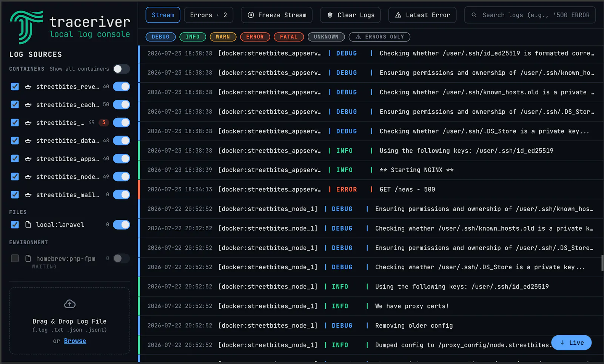Click docker icon of streetbites_mail container
The image size is (604, 364).
click(x=28, y=195)
